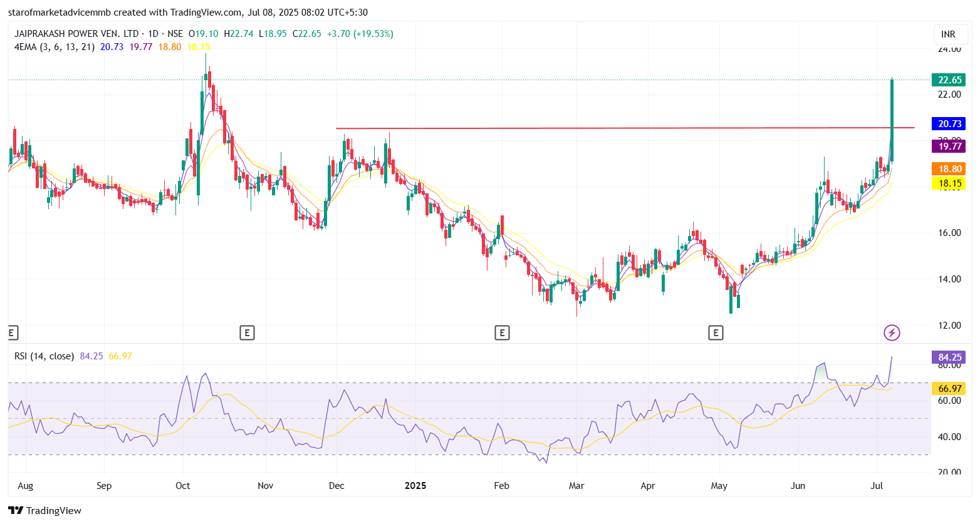The image size is (980, 524).
Task: Click the yellow 66.97 value in the RSI legend
Action: coord(120,356)
